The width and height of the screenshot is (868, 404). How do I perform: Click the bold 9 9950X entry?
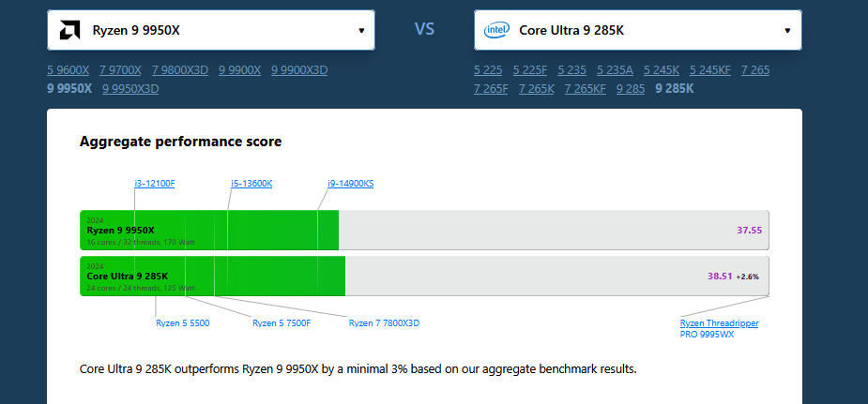pyautogui.click(x=69, y=88)
